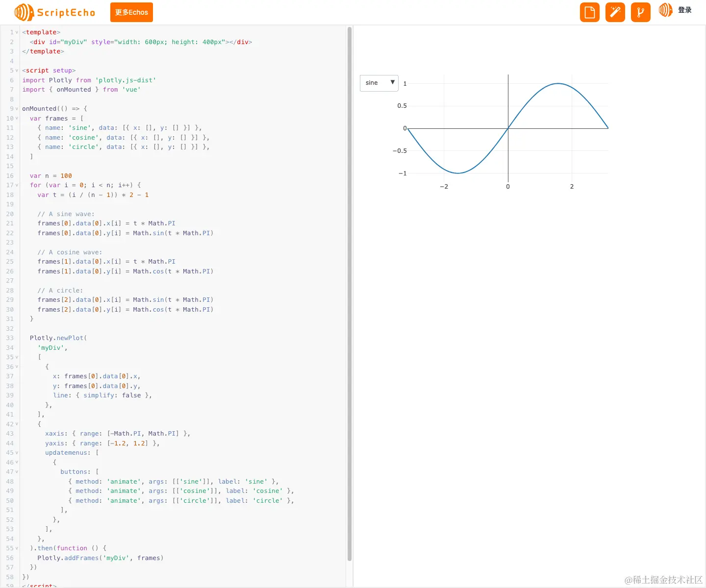Click the y-axis tick label −0.5
The width and height of the screenshot is (706, 588).
pos(400,151)
